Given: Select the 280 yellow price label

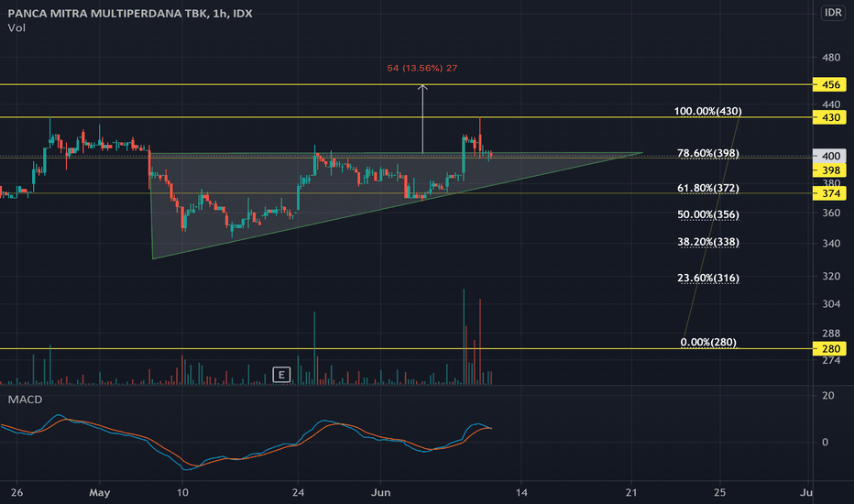Looking at the screenshot, I should [x=829, y=349].
